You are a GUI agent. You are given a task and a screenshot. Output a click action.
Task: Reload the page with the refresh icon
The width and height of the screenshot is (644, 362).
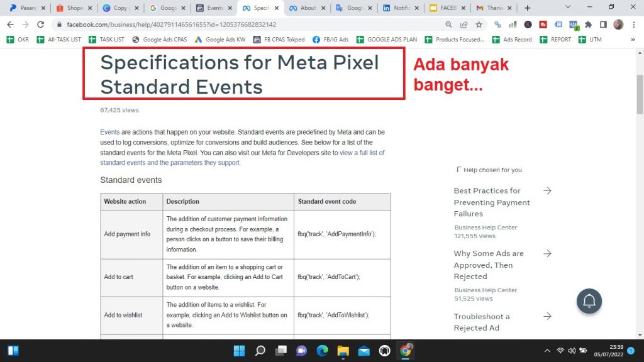[x=40, y=25]
